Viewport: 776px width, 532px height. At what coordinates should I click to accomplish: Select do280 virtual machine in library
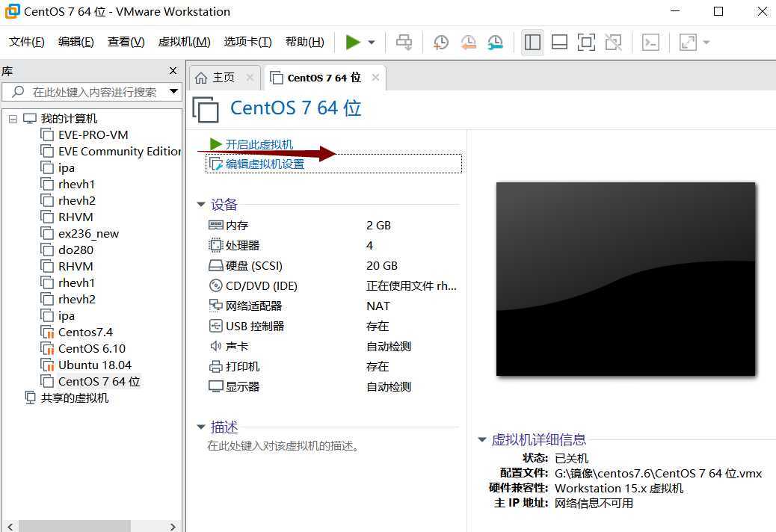click(x=76, y=250)
